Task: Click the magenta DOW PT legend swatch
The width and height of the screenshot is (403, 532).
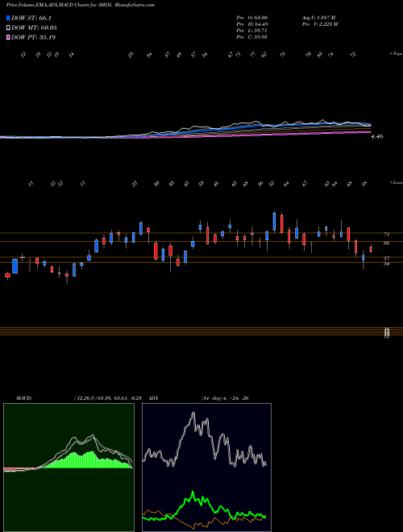Action: click(x=9, y=37)
